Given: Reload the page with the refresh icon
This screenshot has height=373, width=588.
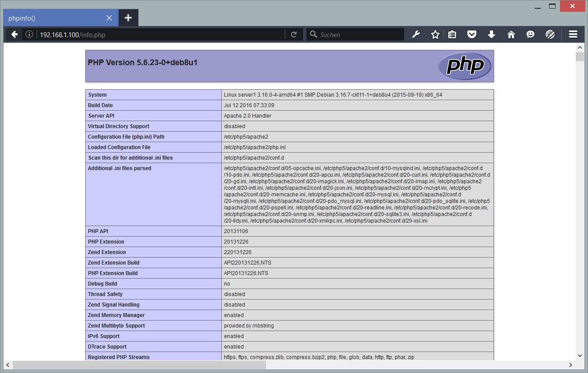Looking at the screenshot, I should [294, 35].
